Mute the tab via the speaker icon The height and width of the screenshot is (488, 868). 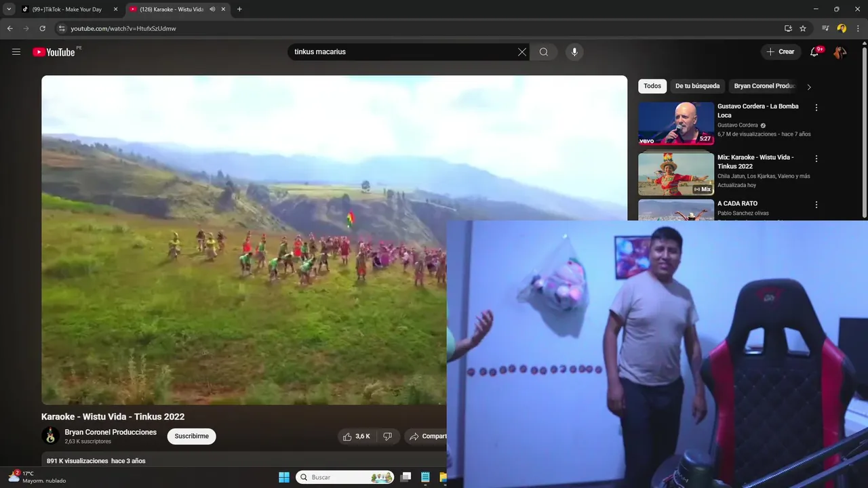[x=212, y=9]
